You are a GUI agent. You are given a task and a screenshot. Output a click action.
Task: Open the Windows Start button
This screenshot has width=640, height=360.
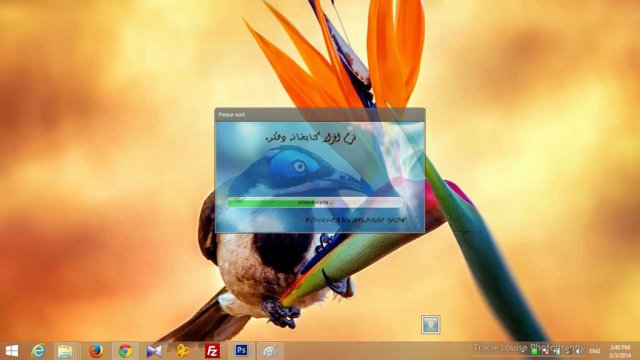[12, 351]
